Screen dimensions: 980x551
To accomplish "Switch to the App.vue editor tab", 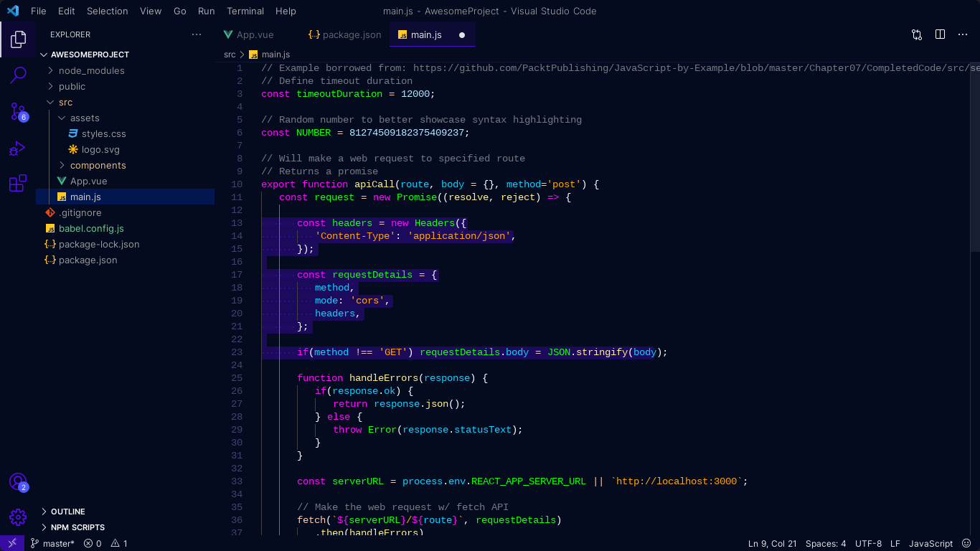I will (x=258, y=34).
